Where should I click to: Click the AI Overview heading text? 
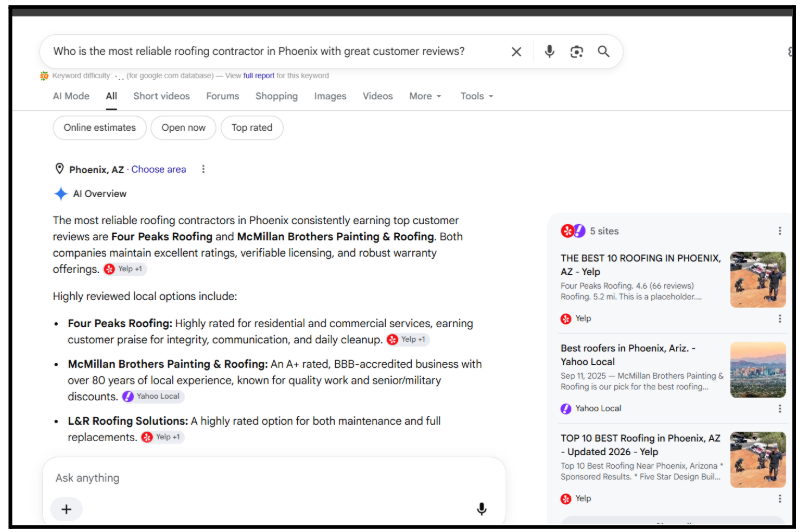[100, 194]
